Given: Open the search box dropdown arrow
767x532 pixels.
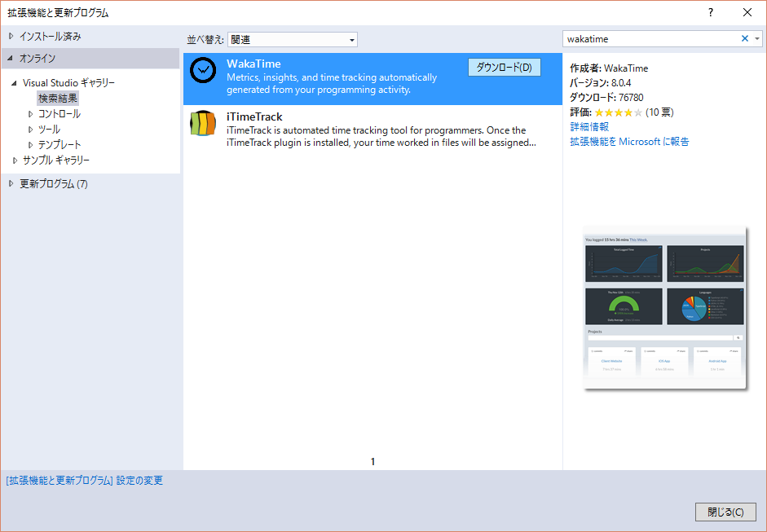Looking at the screenshot, I should 757,38.
